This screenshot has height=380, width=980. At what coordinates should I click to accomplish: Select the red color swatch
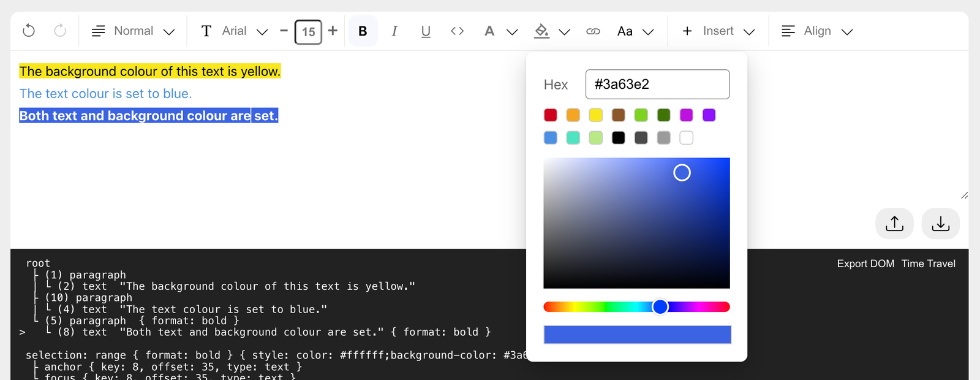(x=551, y=115)
